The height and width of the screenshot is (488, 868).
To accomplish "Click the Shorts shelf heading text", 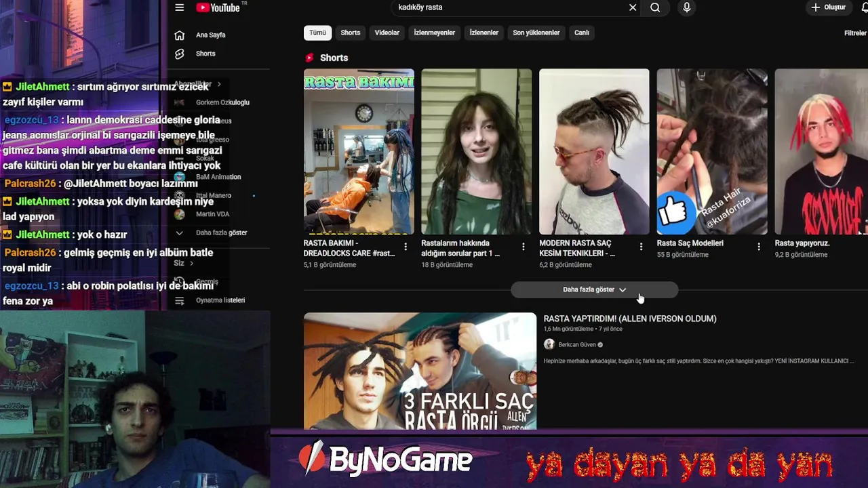I will coord(334,58).
